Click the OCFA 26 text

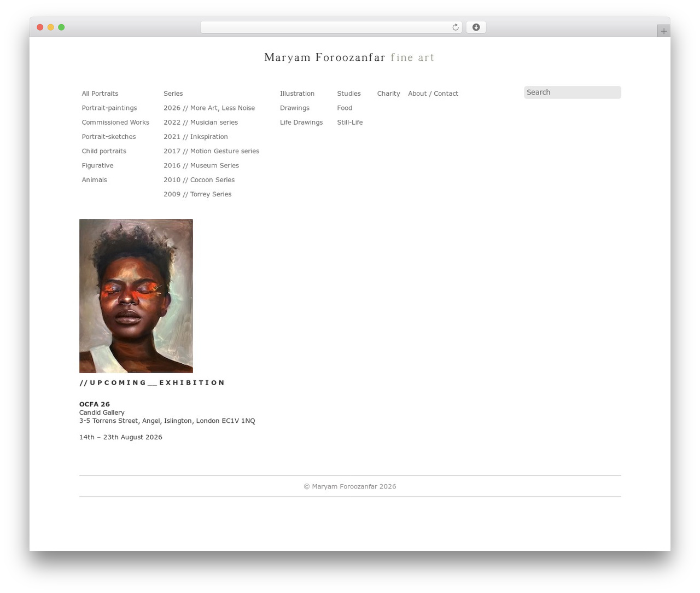coord(95,404)
